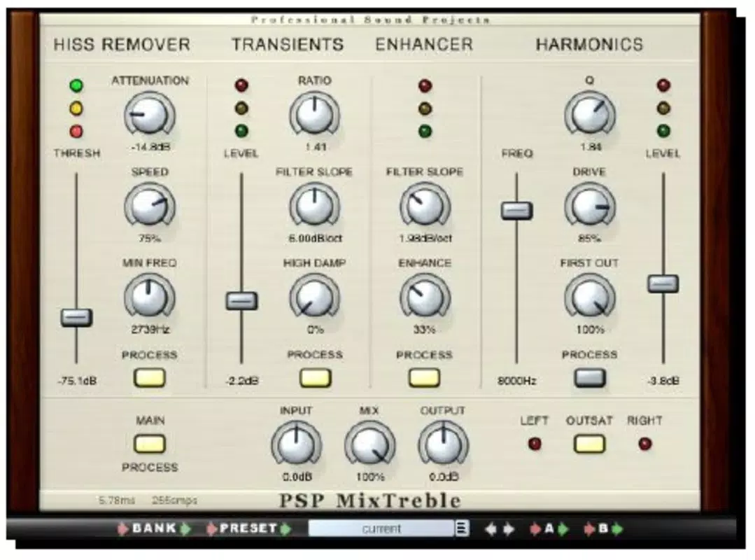Click the 6.00dB/oct slope value
This screenshot has height=560, width=755.
coord(316,238)
